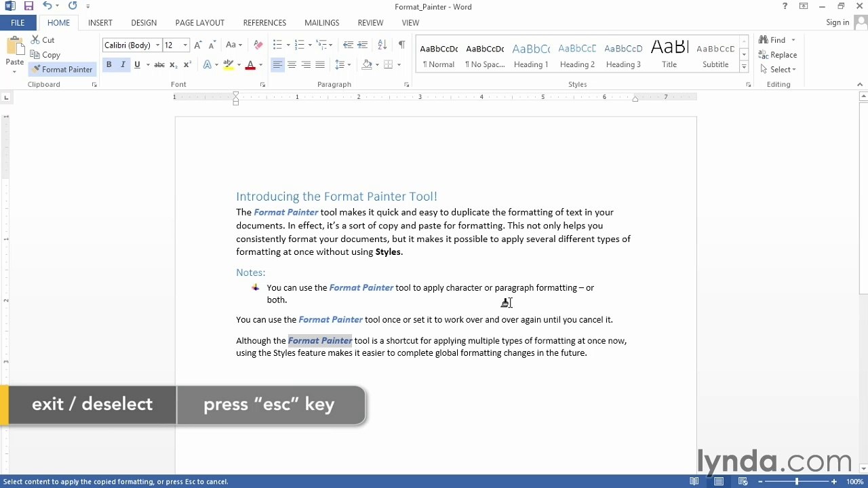
Task: Click the 100% zoom level indicator
Action: (x=854, y=481)
